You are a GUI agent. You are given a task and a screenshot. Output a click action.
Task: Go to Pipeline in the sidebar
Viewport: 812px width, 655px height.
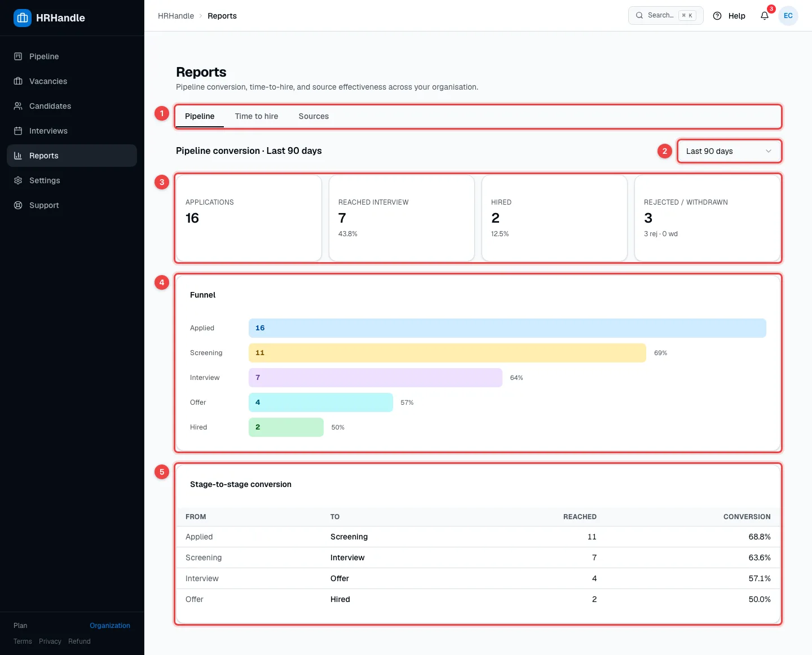tap(72, 56)
